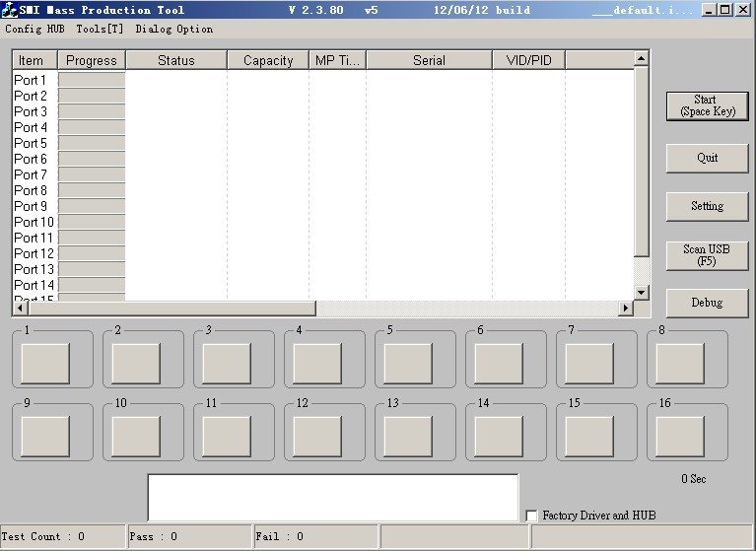The height and width of the screenshot is (551, 756).
Task: Select the Port 6 row
Action: [323, 159]
